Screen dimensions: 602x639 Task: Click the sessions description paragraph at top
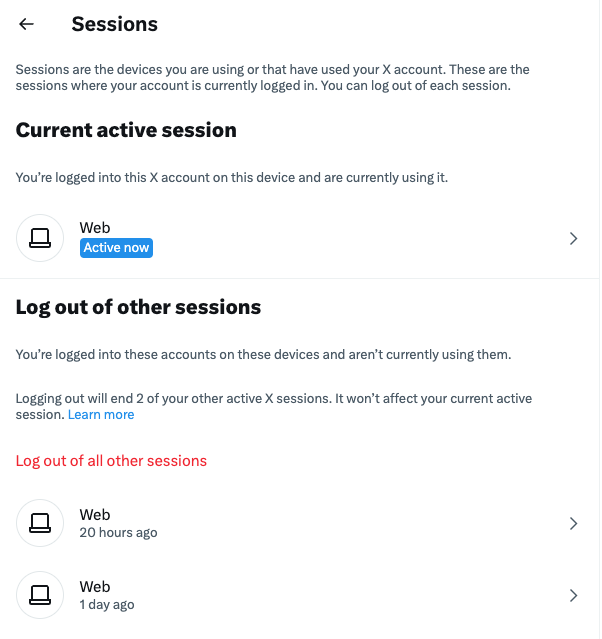[272, 77]
